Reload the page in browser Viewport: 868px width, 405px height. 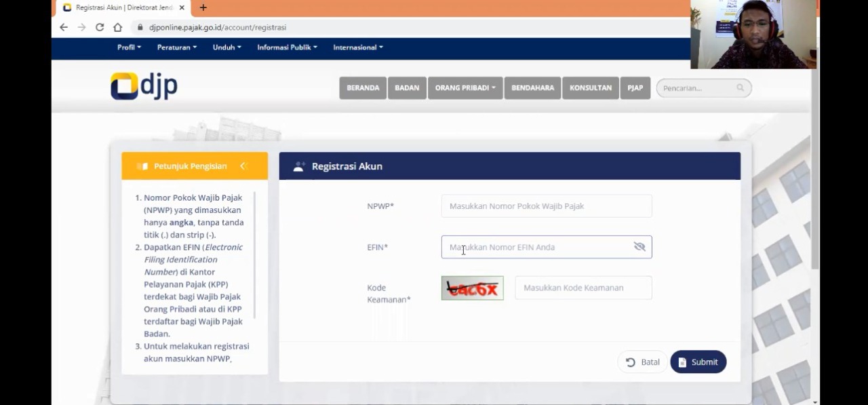coord(100,27)
